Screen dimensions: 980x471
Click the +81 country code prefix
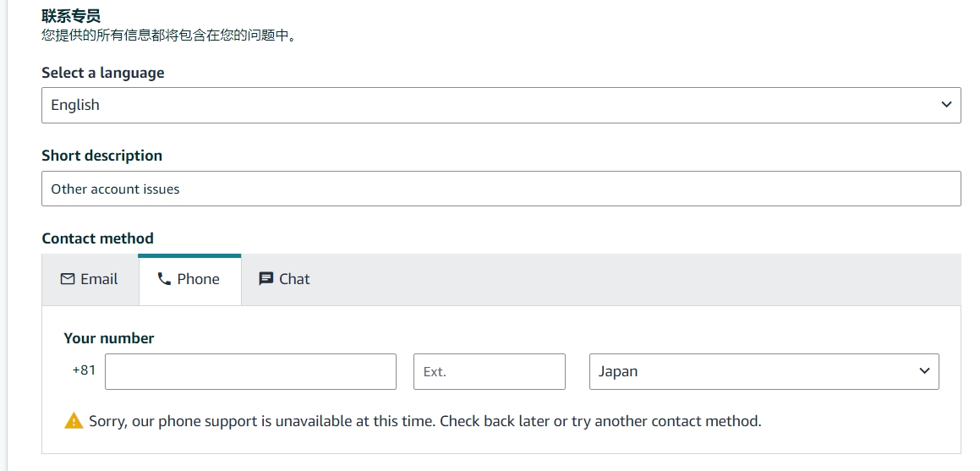[84, 370]
